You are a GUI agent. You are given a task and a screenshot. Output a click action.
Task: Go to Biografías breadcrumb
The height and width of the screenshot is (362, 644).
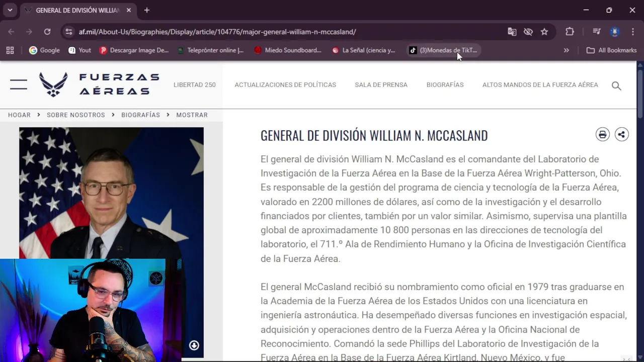[140, 115]
